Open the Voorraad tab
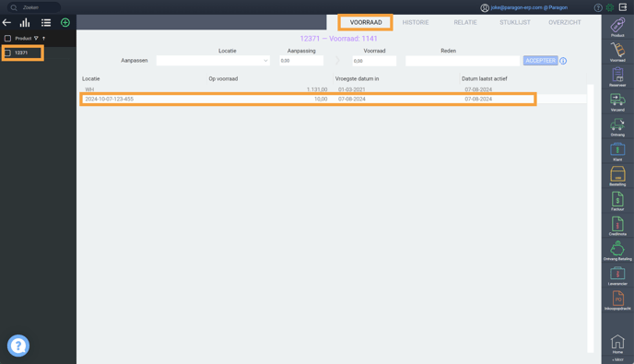This screenshot has height=364, width=634. [366, 23]
